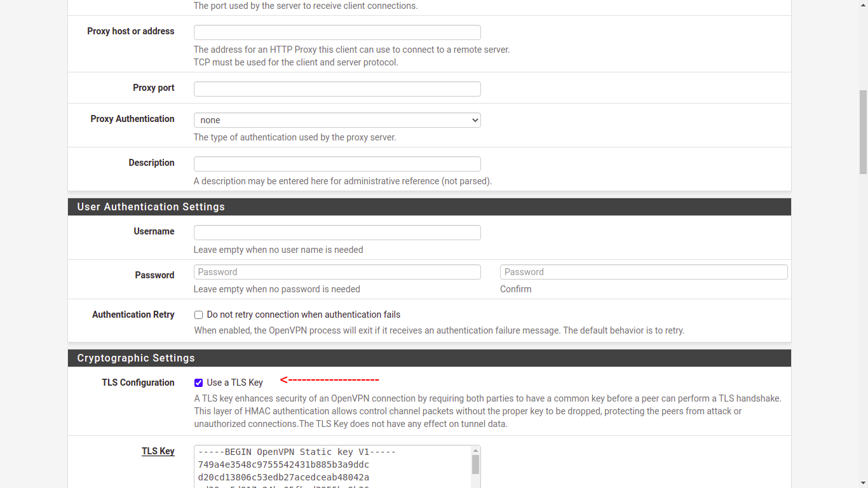This screenshot has height=488, width=868.
Task: Click the Cryptographic Settings section header
Action: (136, 358)
